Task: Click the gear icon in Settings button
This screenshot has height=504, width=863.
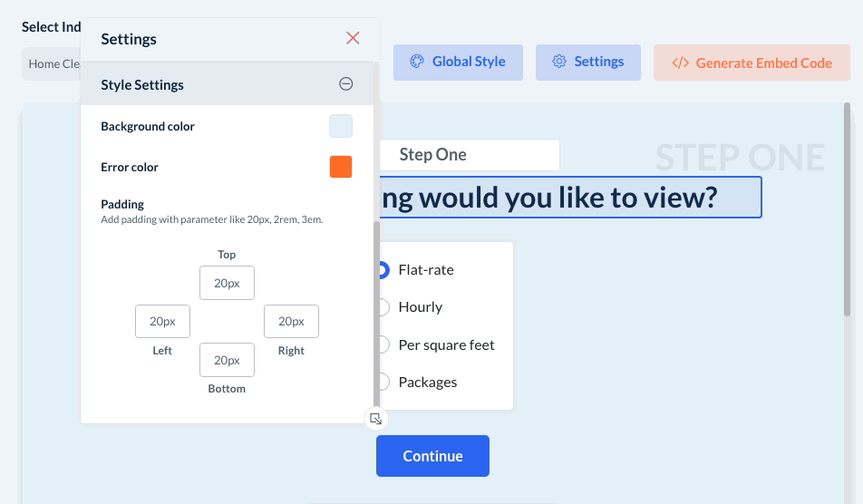Action: tap(559, 62)
